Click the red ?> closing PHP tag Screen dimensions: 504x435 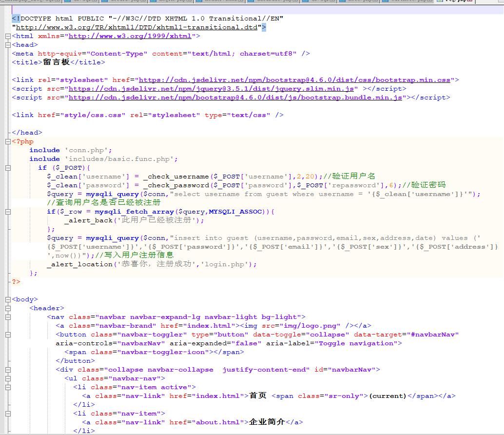(x=16, y=282)
